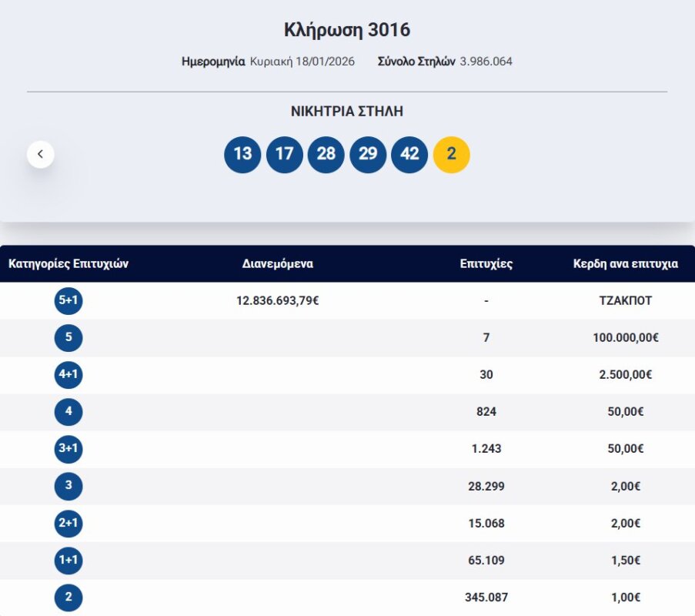
Task: Click the 3+1 category badge
Action: 68,449
